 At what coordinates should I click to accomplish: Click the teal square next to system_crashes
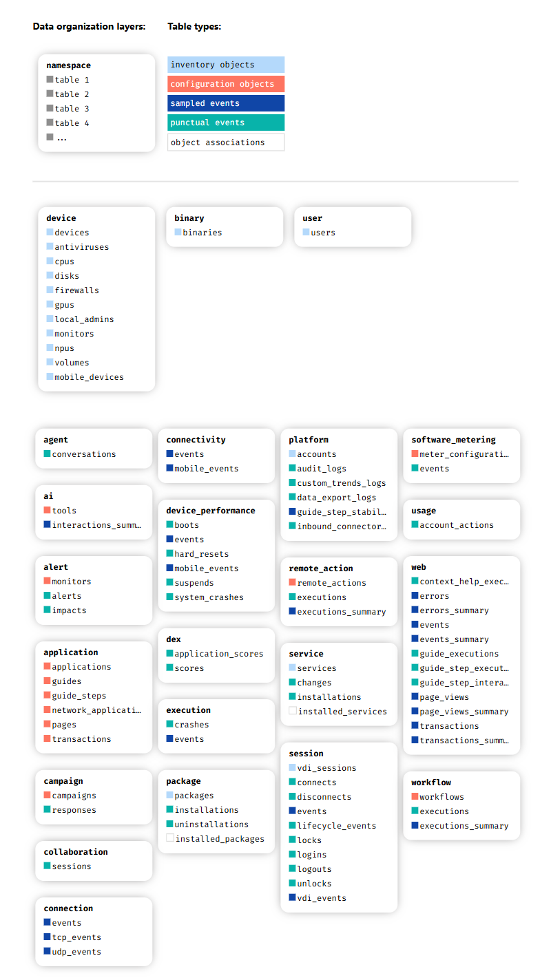pos(170,597)
